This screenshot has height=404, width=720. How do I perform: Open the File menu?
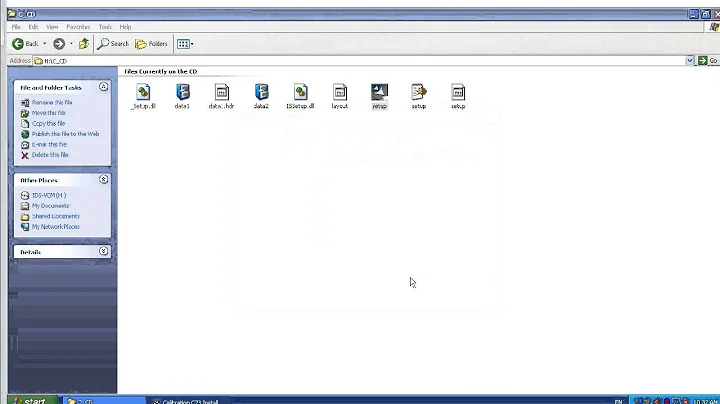(16, 27)
